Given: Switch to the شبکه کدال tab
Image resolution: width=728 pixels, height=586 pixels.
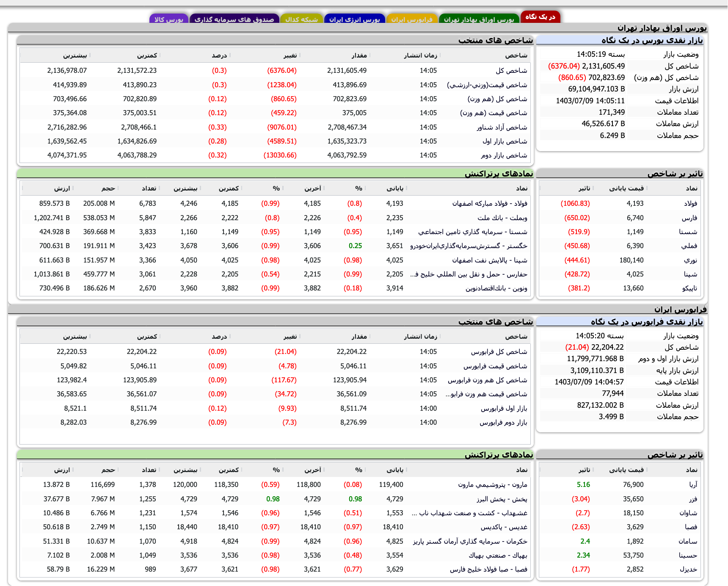Looking at the screenshot, I should (x=302, y=19).
